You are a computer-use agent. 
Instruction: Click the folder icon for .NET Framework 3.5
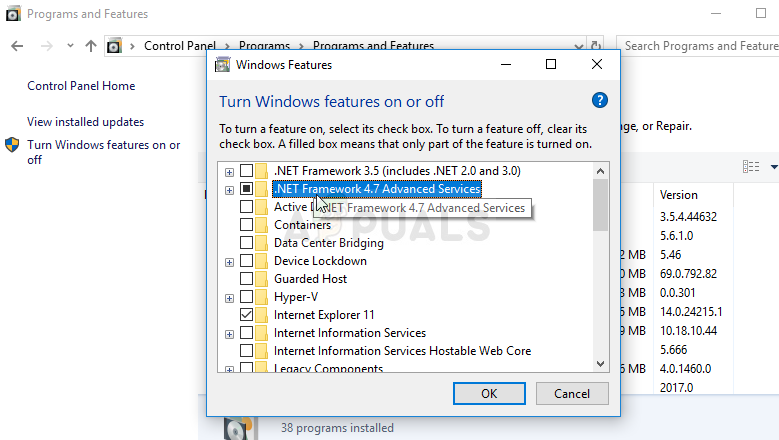[262, 171]
